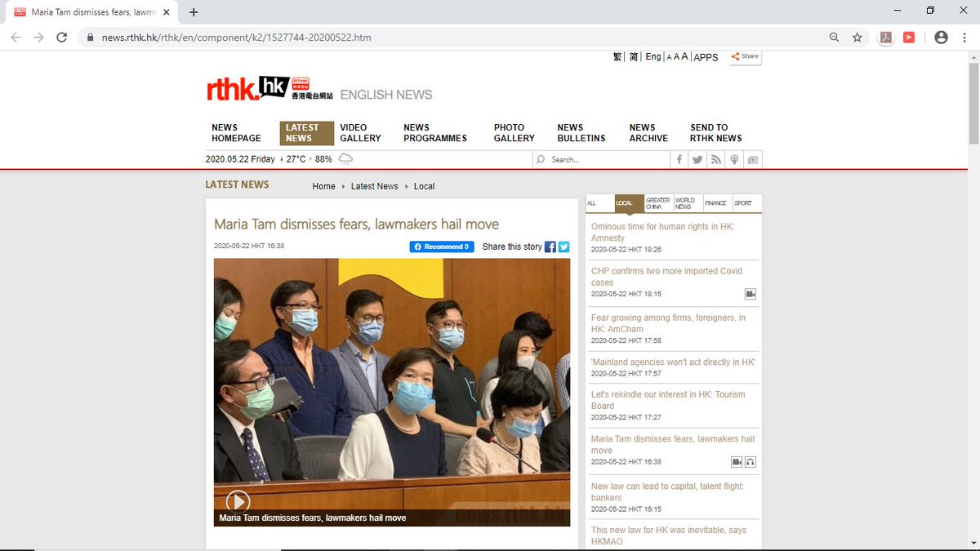Image resolution: width=980 pixels, height=551 pixels.
Task: Open NEWS HOMEPAGE menu item
Action: click(236, 133)
